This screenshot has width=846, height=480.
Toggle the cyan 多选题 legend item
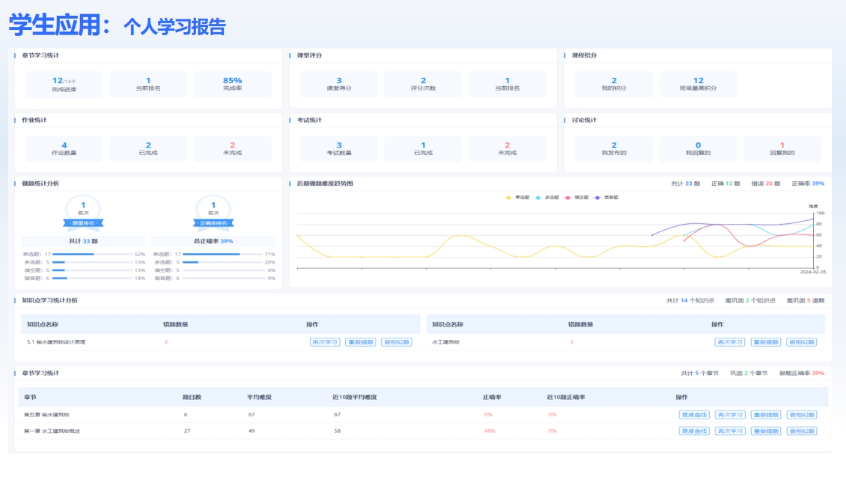click(547, 197)
